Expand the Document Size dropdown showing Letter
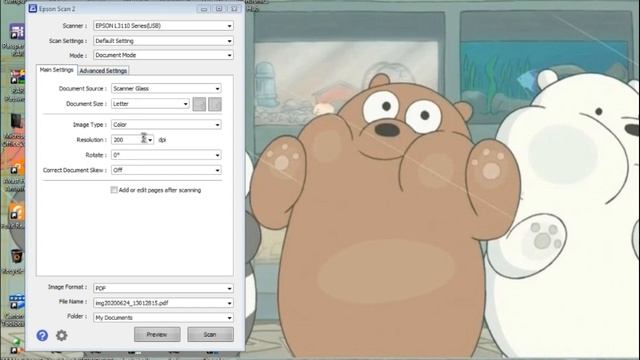 (150, 104)
